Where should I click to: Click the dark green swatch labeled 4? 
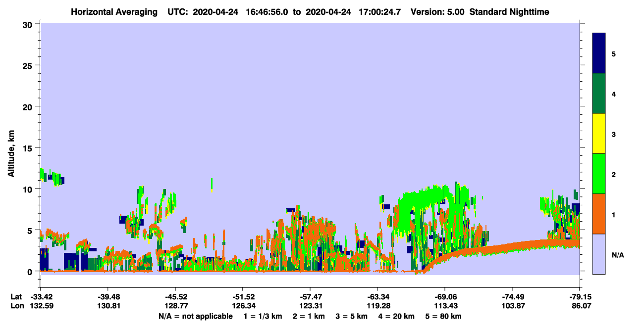point(599,94)
